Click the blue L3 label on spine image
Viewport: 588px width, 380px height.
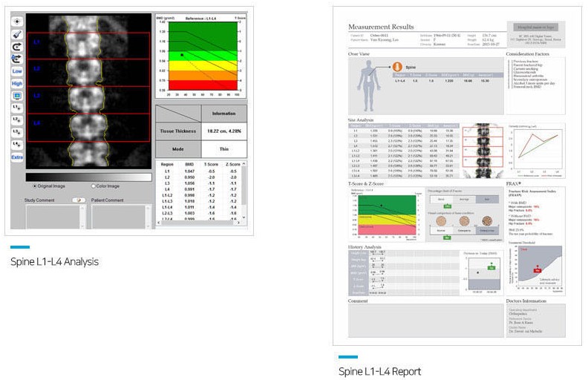(x=37, y=96)
